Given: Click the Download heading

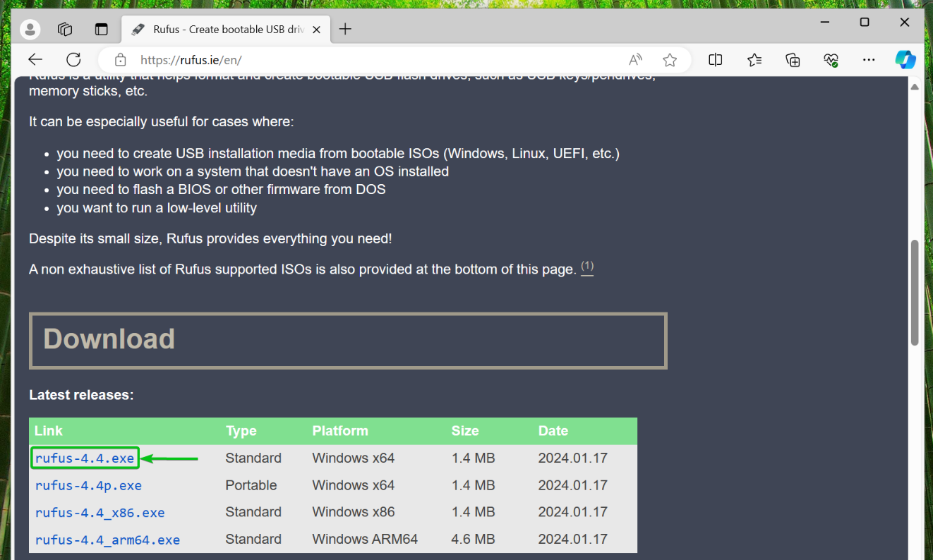Looking at the screenshot, I should coord(109,339).
